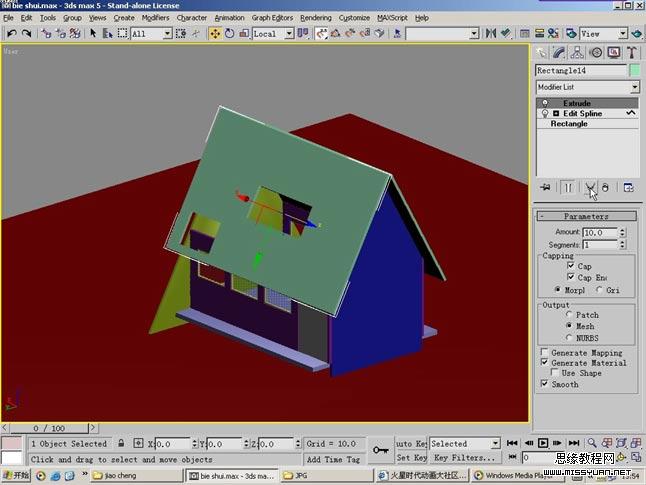Click the Undo arrow icon

click(x=12, y=33)
